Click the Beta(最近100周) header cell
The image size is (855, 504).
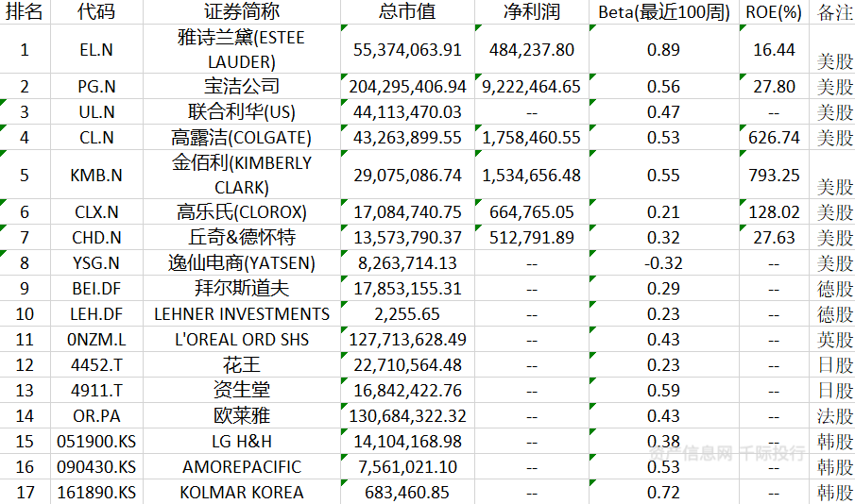tap(663, 12)
